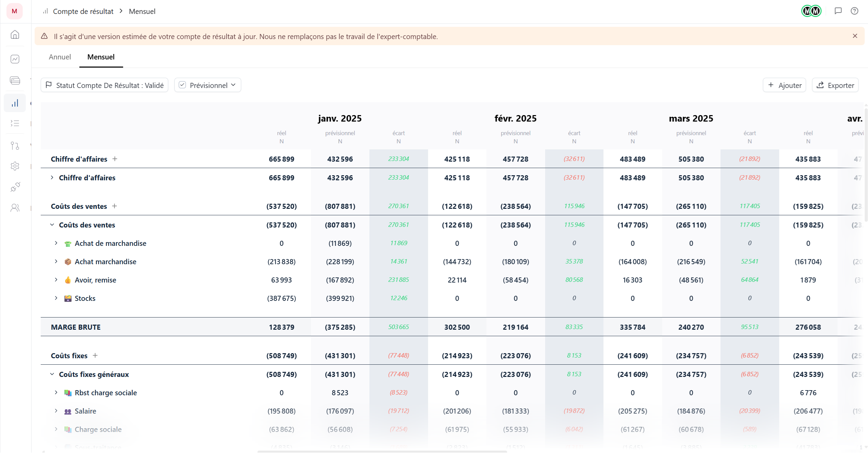Expand the Achat marchandise row
This screenshot has height=454, width=868.
click(x=56, y=261)
